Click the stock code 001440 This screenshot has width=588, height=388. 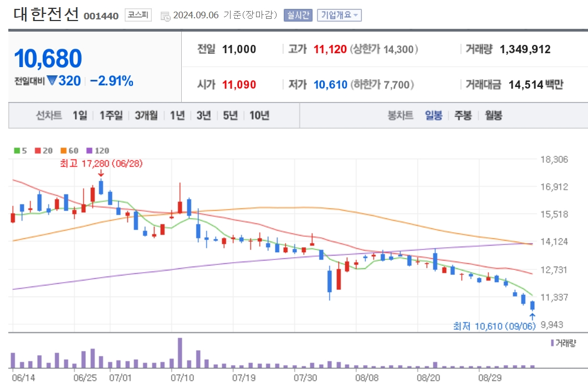(x=101, y=16)
